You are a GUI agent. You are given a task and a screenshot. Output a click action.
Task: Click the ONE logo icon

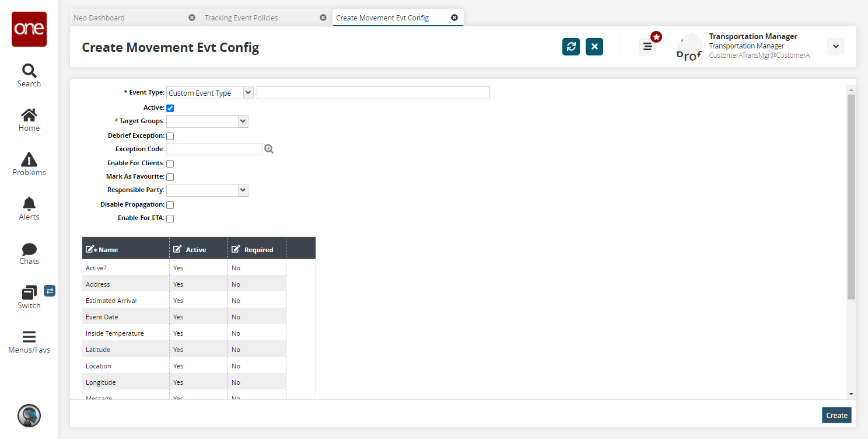click(29, 29)
